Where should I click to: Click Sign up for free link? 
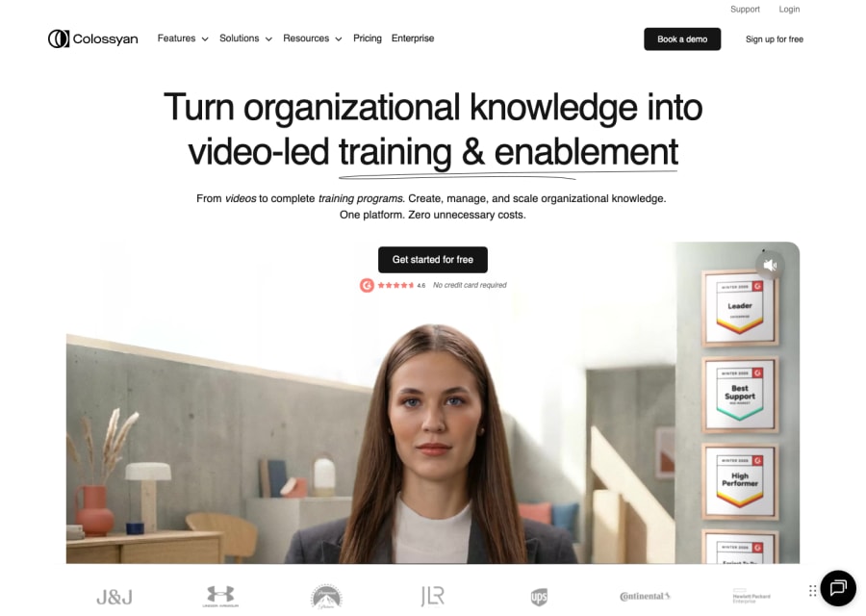click(775, 39)
